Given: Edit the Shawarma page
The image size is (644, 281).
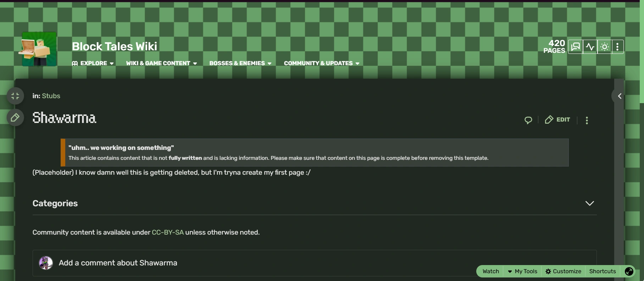Looking at the screenshot, I should click(557, 120).
